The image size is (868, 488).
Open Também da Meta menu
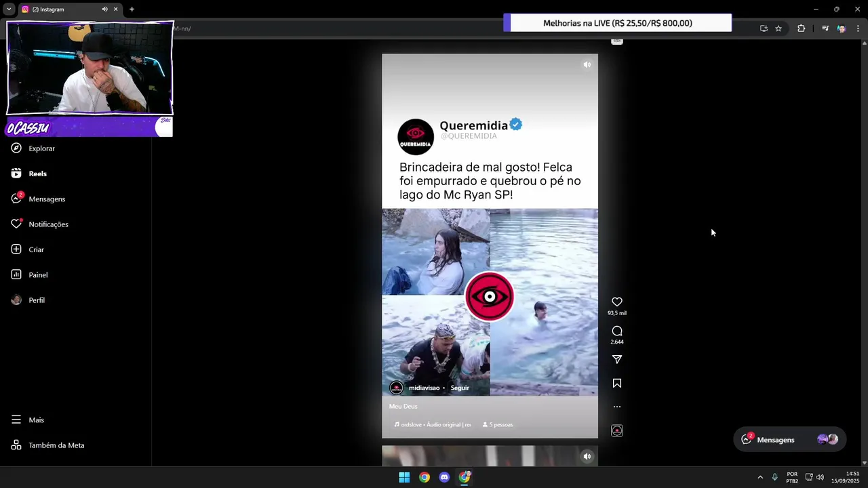(x=47, y=445)
